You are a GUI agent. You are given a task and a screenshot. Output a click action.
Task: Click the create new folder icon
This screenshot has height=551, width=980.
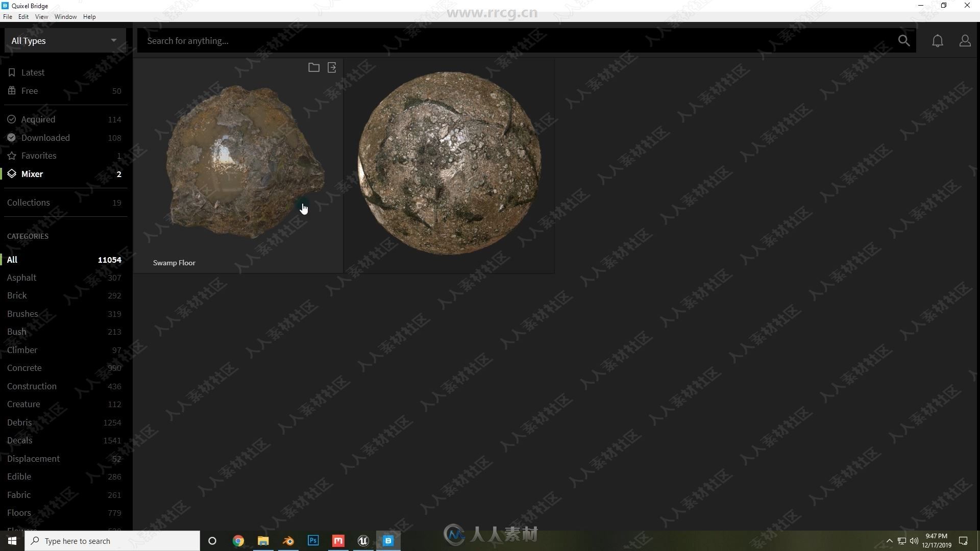click(x=314, y=67)
